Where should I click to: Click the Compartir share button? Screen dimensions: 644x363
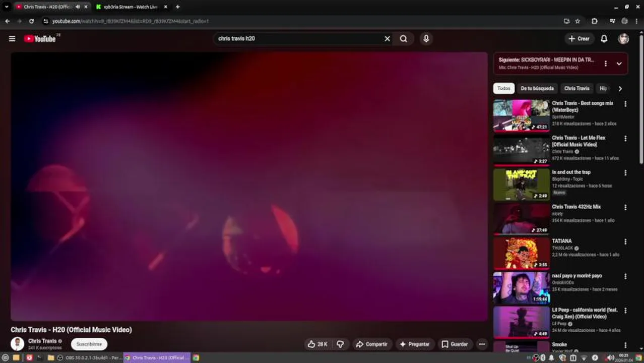371,344
